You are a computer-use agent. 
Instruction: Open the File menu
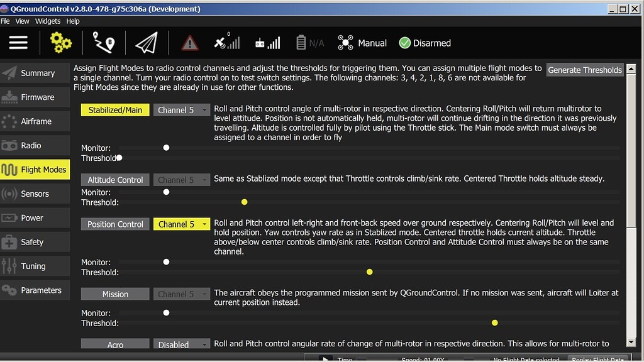point(5,21)
